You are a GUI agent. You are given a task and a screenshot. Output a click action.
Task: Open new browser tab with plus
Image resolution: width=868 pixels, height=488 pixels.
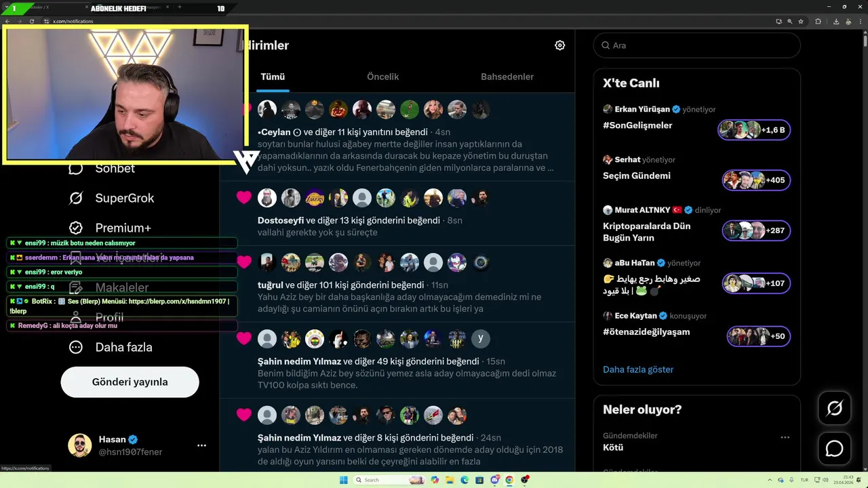coord(179,7)
